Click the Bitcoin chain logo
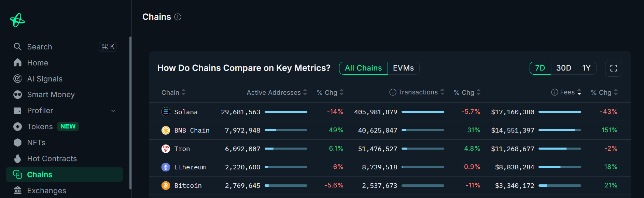The height and width of the screenshot is (198, 644). pos(166,185)
